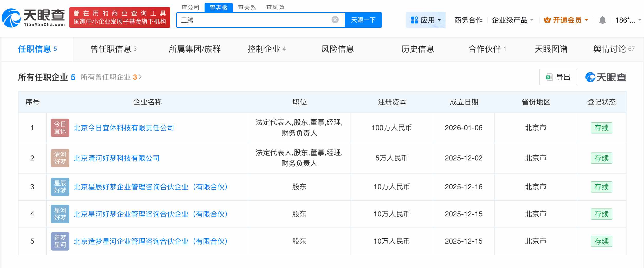Image resolution: width=644 pixels, height=268 pixels.
Task: Open 北京清河好梦科技有限公司 company link
Action: click(x=116, y=158)
